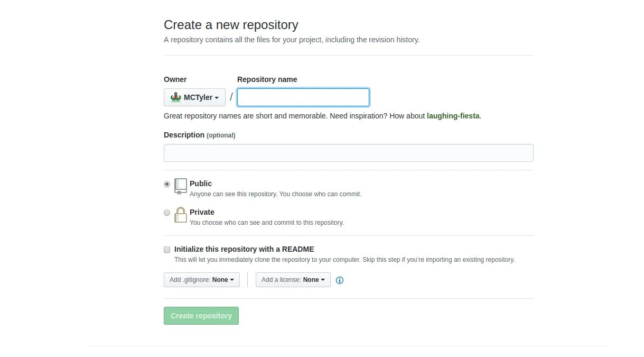Screen dimensions: 644x357
Task: Select the Private radio button
Action: click(167, 213)
